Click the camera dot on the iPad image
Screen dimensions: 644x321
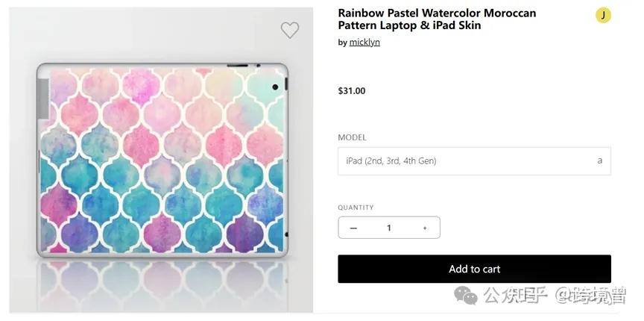pos(275,87)
